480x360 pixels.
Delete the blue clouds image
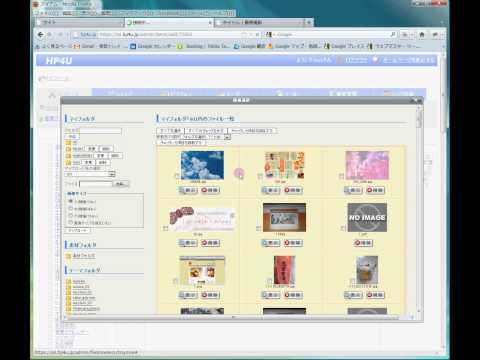(x=210, y=190)
